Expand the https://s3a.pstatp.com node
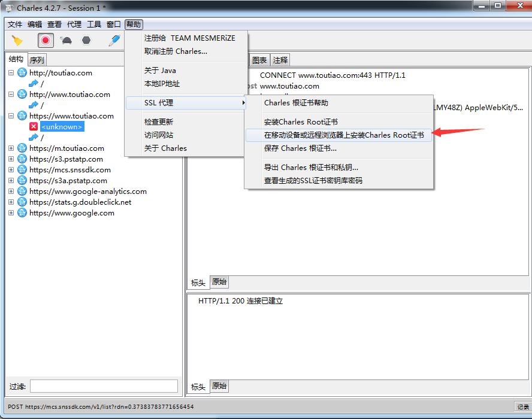The image size is (532, 419). (11, 180)
